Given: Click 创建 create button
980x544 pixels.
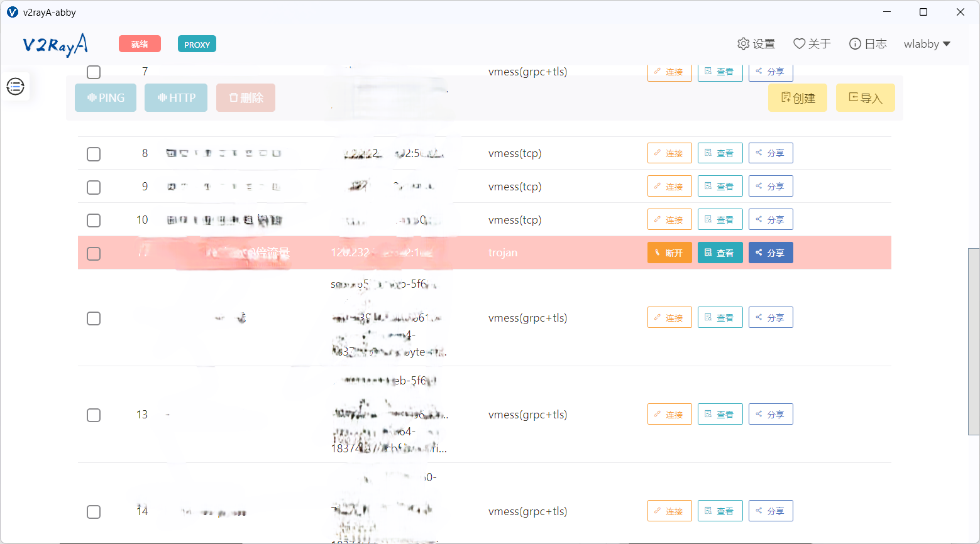Looking at the screenshot, I should click(798, 98).
